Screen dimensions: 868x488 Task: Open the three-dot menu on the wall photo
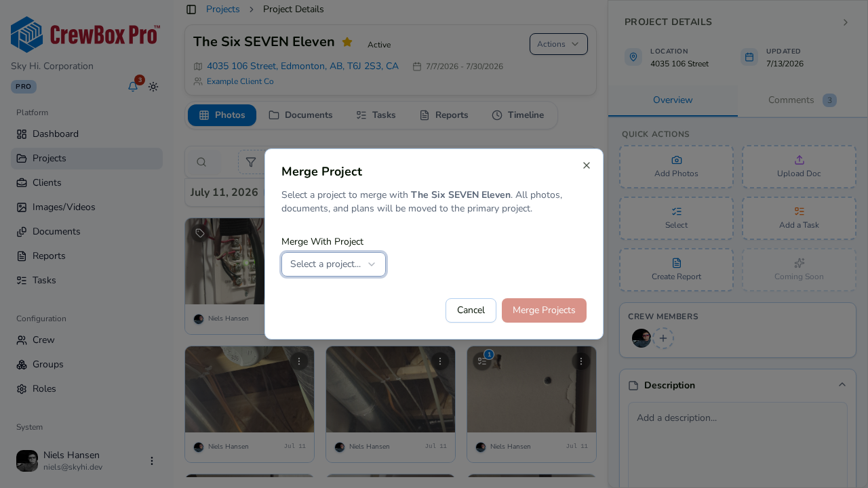(x=580, y=361)
